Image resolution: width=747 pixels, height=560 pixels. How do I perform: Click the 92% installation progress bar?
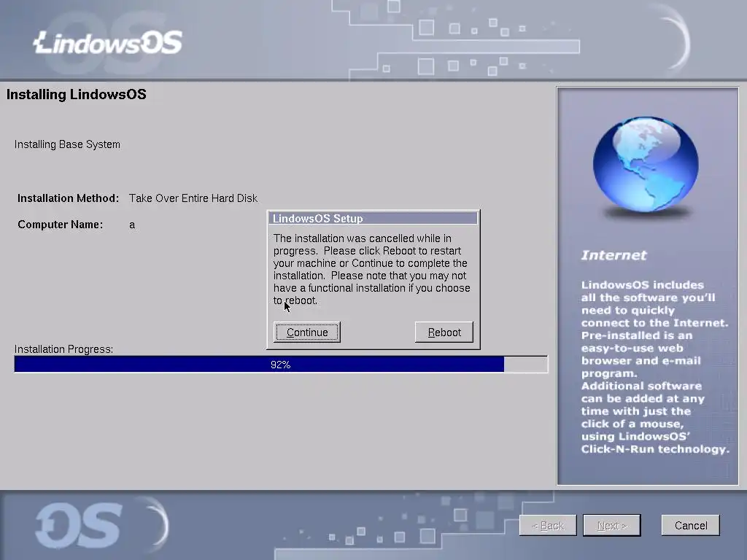tap(281, 365)
